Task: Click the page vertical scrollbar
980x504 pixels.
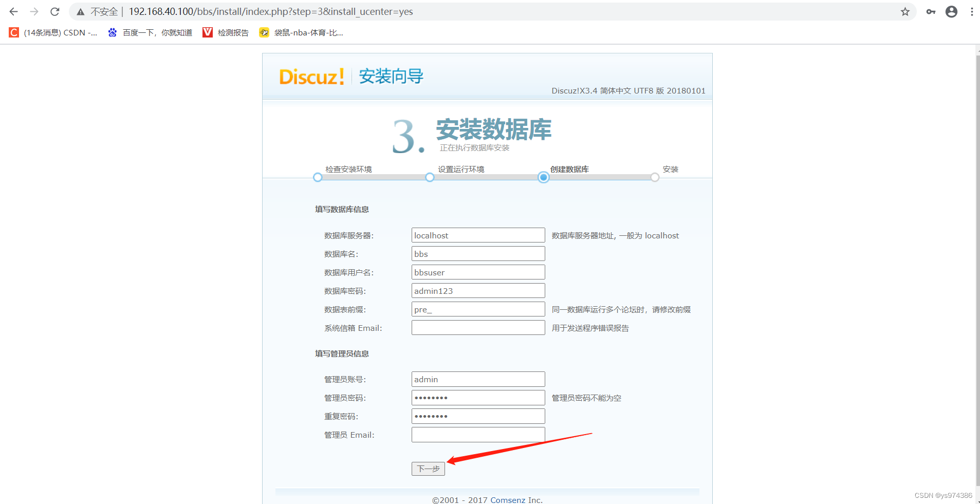Action: (x=977, y=270)
